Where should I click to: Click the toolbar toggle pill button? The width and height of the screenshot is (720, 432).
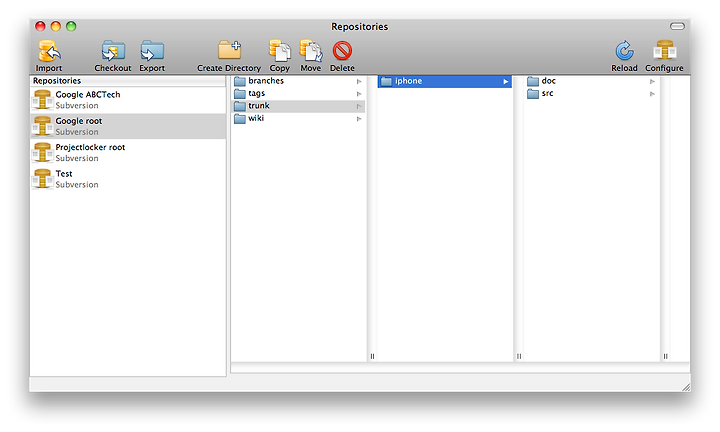click(677, 26)
